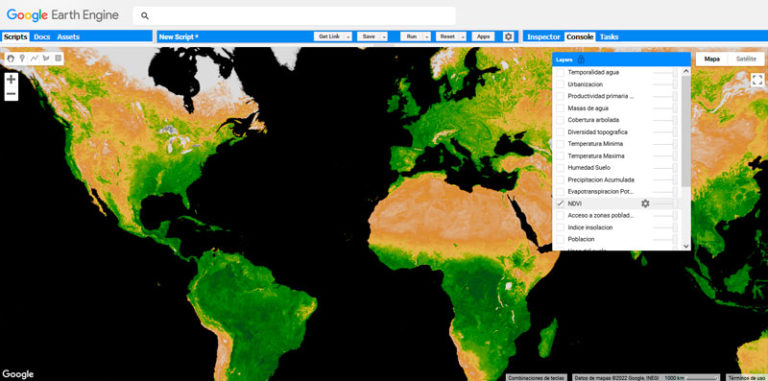The height and width of the screenshot is (381, 768).
Task: Select the add marker point tool
Action: [22, 58]
